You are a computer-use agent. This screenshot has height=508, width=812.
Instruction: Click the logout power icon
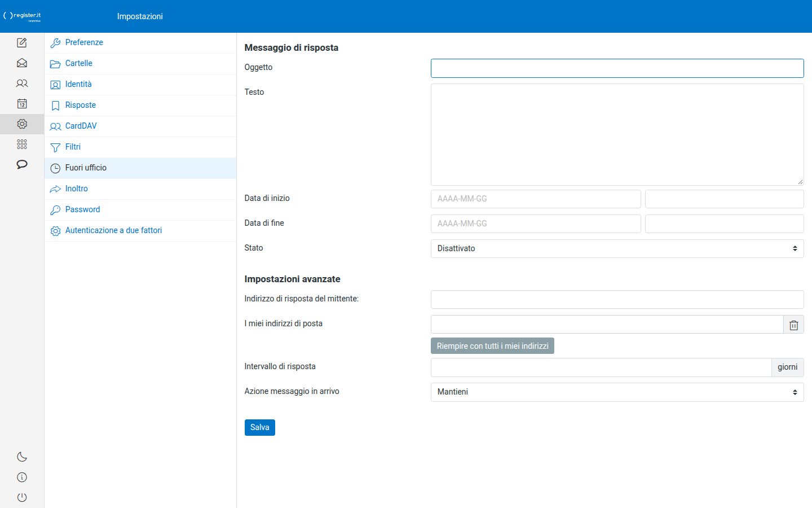click(22, 498)
